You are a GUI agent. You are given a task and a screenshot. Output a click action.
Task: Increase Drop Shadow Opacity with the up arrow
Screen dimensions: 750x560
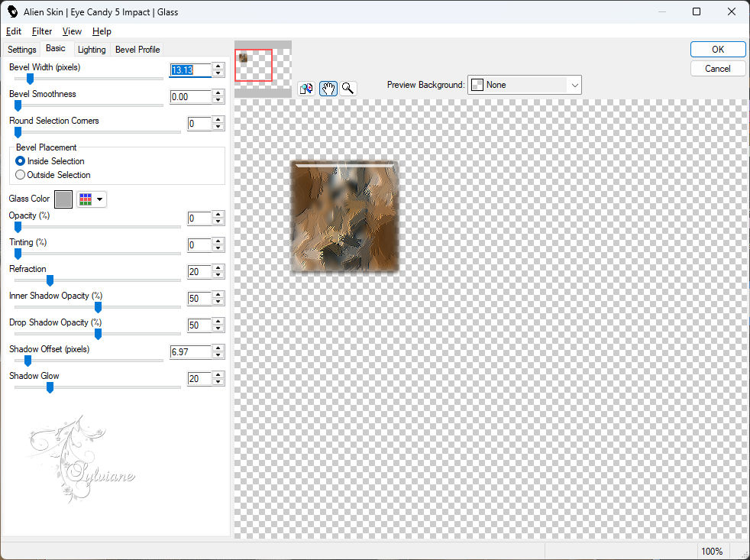(218, 322)
